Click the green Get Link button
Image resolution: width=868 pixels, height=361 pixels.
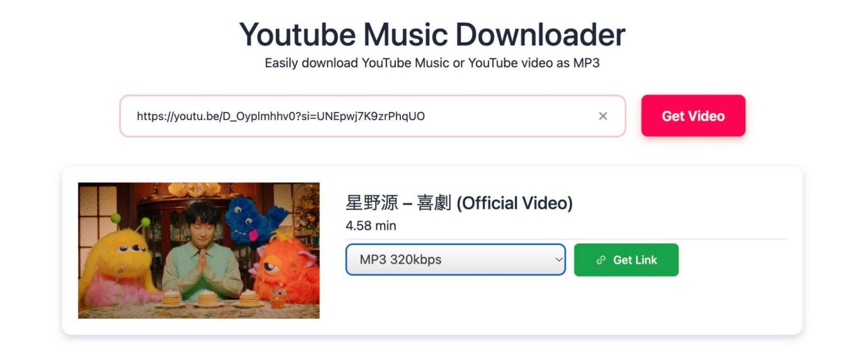pyautogui.click(x=626, y=260)
